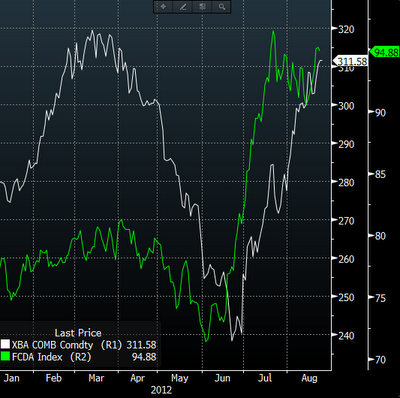Click the 280 tick on R1 axis
The height and width of the screenshot is (398, 400).
[x=346, y=182]
